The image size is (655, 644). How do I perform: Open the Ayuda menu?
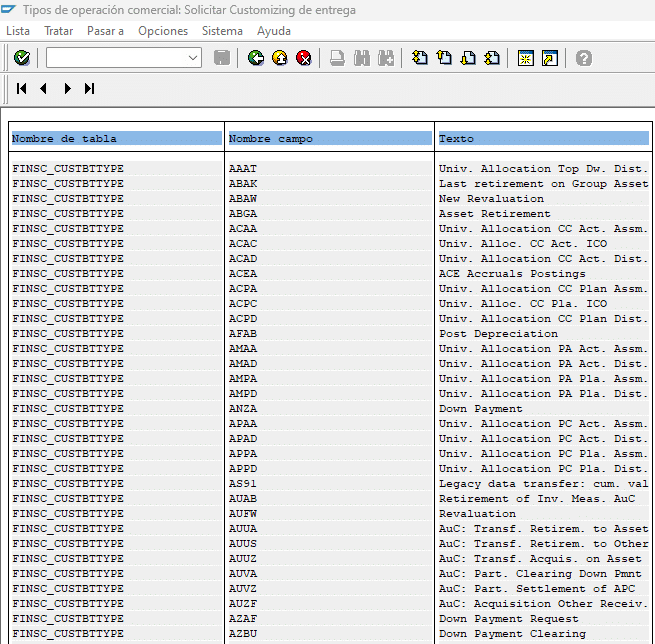click(274, 31)
